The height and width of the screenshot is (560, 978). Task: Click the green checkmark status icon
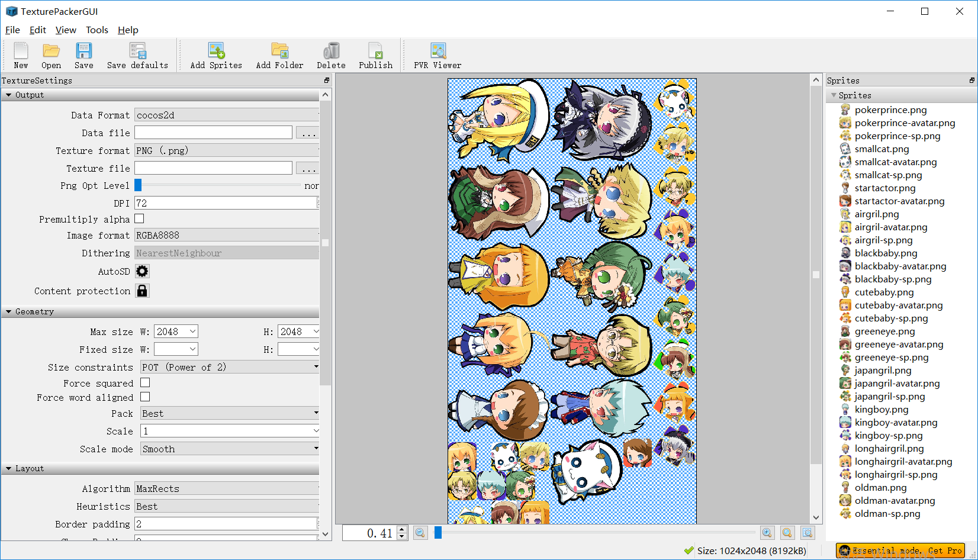click(689, 551)
